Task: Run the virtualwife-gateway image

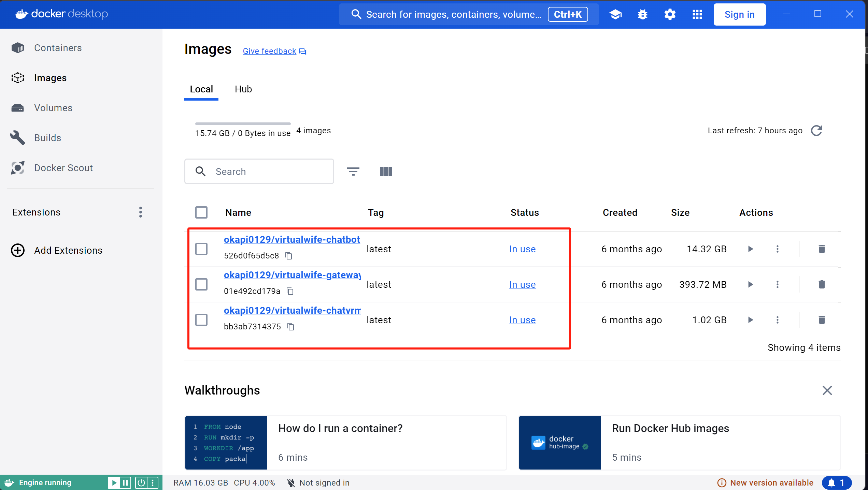Action: pos(750,284)
